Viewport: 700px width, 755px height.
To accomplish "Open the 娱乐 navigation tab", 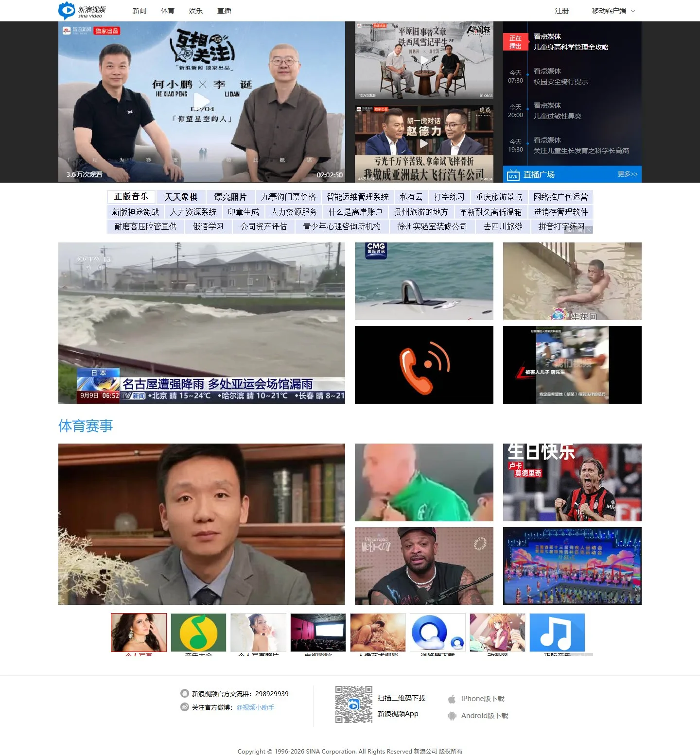I will [x=196, y=11].
